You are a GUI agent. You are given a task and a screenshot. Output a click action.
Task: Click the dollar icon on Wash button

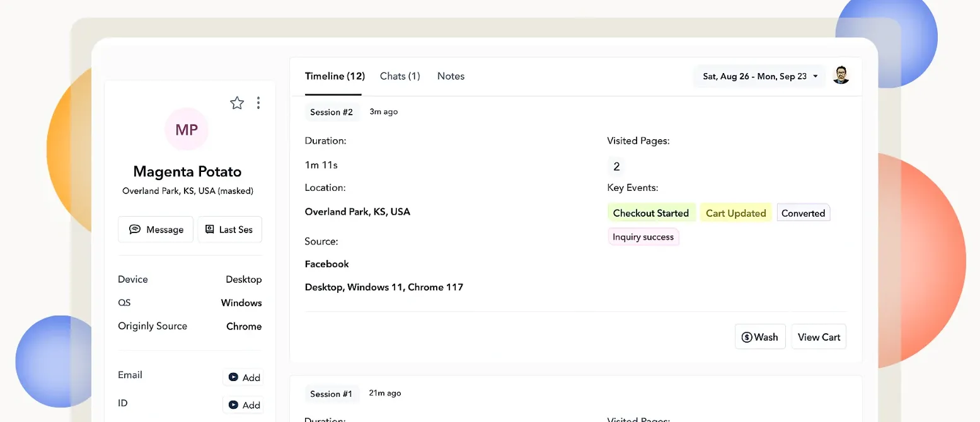747,337
